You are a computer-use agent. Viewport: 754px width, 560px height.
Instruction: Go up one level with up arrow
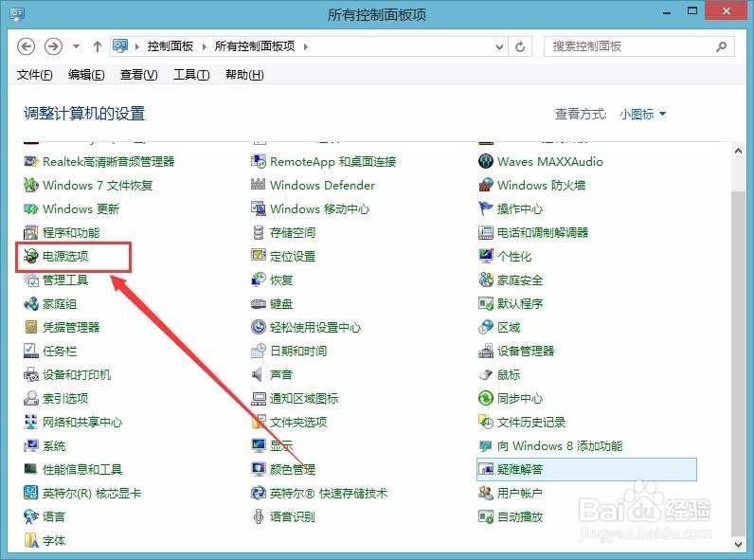click(98, 46)
